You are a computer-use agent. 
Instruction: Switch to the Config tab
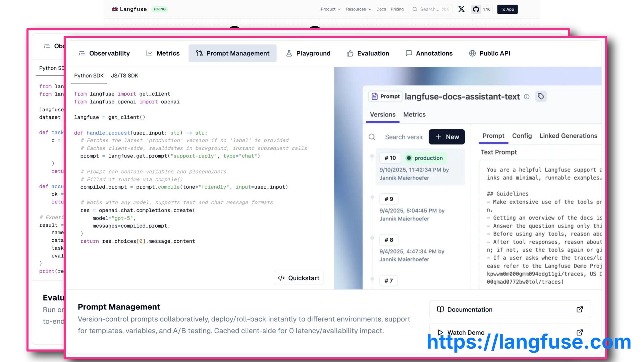(522, 136)
